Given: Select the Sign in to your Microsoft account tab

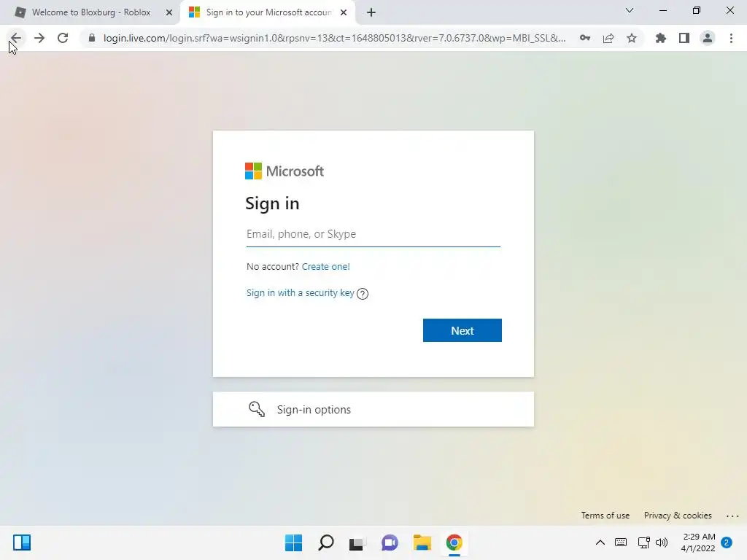Looking at the screenshot, I should (262, 12).
